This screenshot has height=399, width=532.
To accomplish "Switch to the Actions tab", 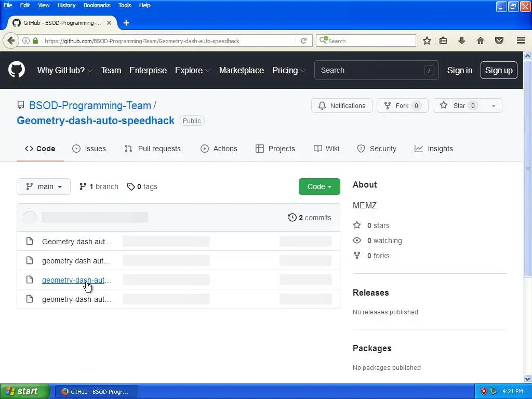I will [219, 149].
